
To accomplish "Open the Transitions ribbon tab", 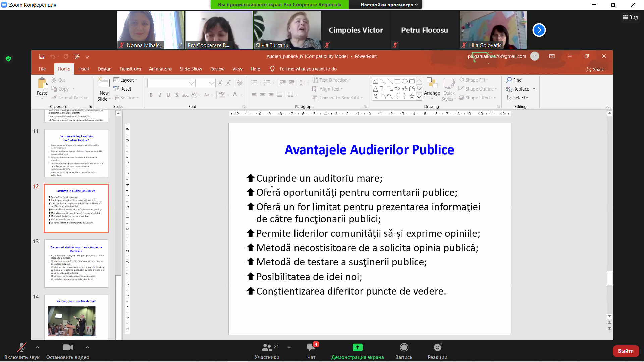I will tap(130, 69).
